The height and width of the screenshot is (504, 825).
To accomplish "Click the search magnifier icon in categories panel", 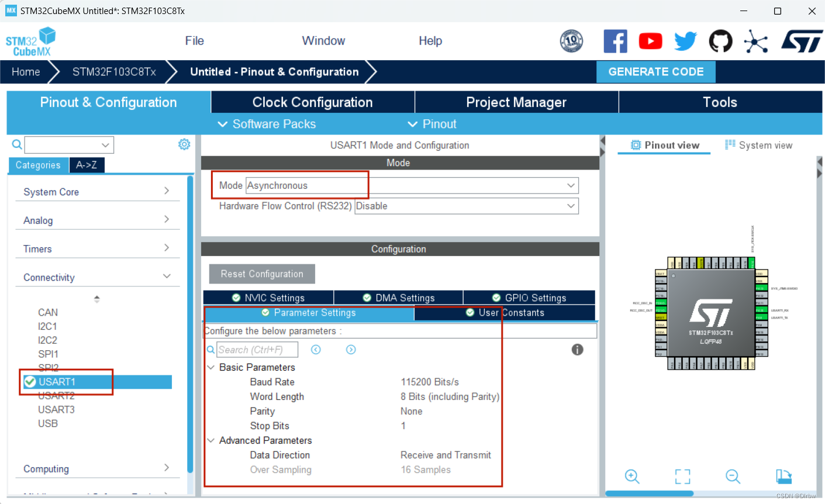I will tap(17, 144).
